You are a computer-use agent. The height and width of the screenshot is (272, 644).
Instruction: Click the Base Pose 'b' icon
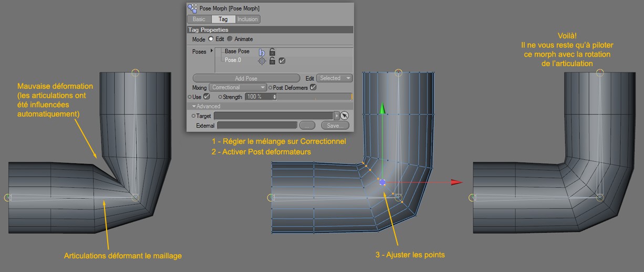[262, 51]
